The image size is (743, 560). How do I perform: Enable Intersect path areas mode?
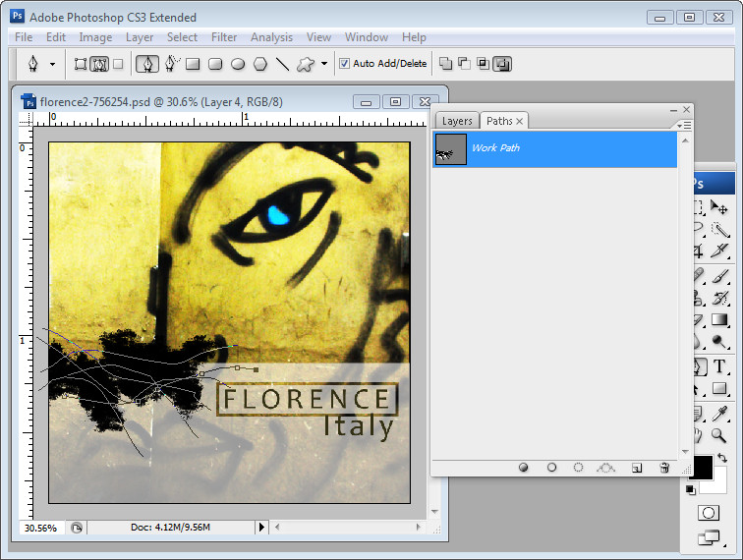[x=483, y=64]
